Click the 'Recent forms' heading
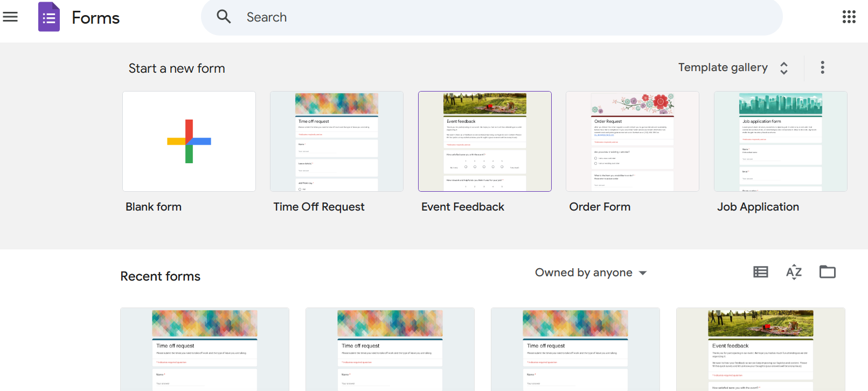Image resolution: width=868 pixels, height=391 pixels. (x=161, y=276)
